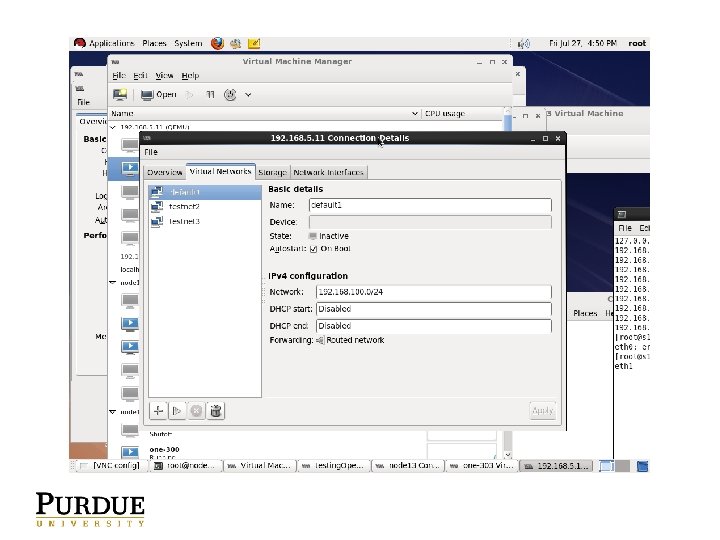Image resolution: width=720 pixels, height=540 pixels.
Task: Click the pause icon in VM Manager toolbar
Action: (x=210, y=95)
